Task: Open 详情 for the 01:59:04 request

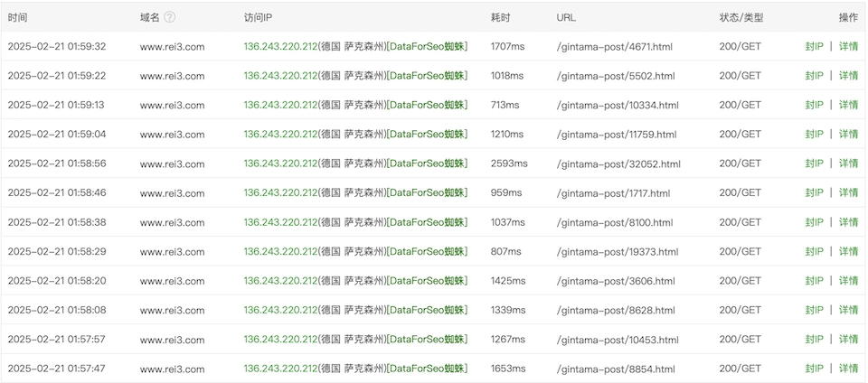Action: click(848, 135)
